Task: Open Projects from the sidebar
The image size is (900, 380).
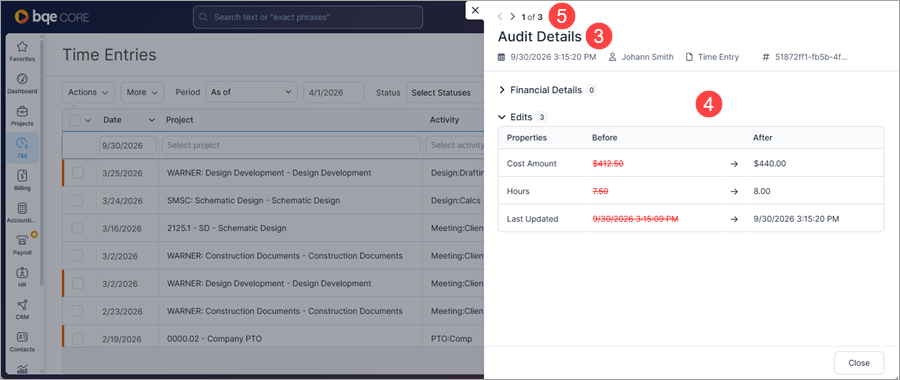Action: [x=22, y=115]
